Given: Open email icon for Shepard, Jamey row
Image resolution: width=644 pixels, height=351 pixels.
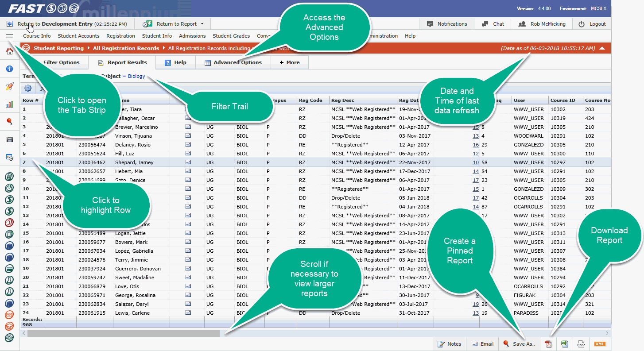Looking at the screenshot, I should point(188,162).
